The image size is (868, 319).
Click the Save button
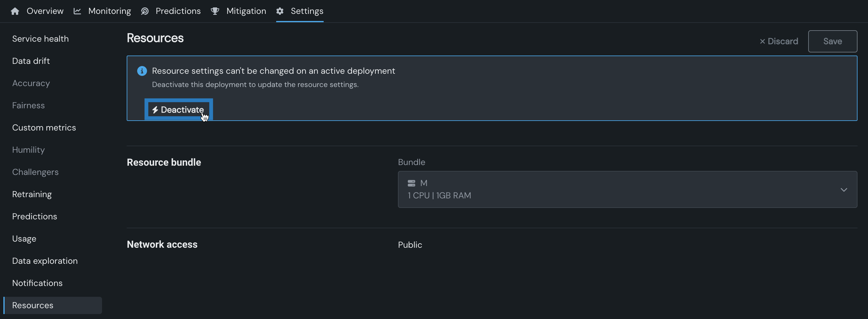pyautogui.click(x=832, y=41)
